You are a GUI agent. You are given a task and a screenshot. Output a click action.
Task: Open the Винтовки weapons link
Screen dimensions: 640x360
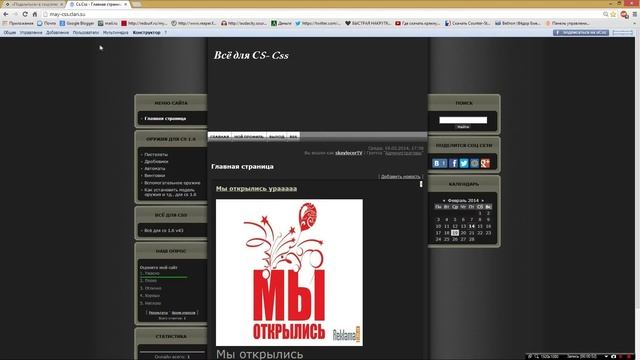coord(155,176)
